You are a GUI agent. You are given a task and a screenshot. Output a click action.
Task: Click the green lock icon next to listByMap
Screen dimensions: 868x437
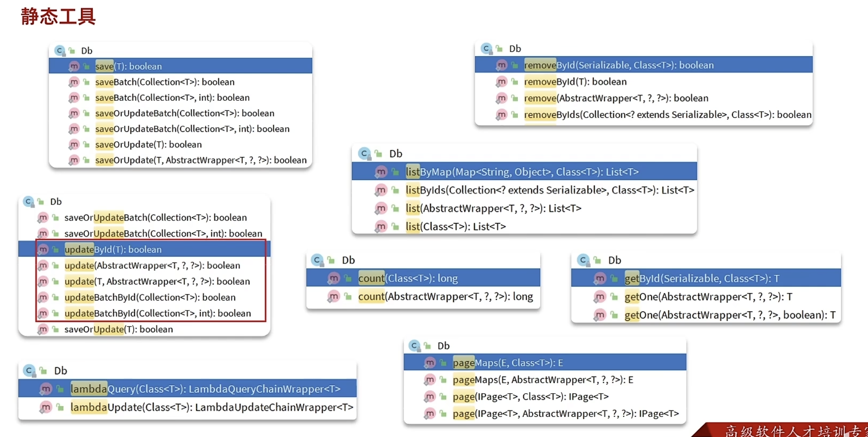[x=395, y=172]
